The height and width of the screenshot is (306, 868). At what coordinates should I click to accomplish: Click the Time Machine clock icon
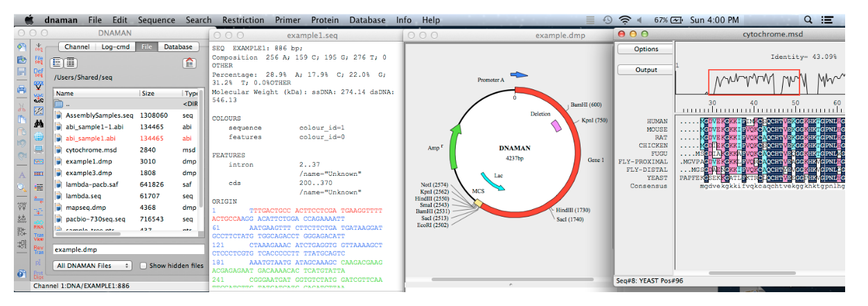(x=608, y=20)
